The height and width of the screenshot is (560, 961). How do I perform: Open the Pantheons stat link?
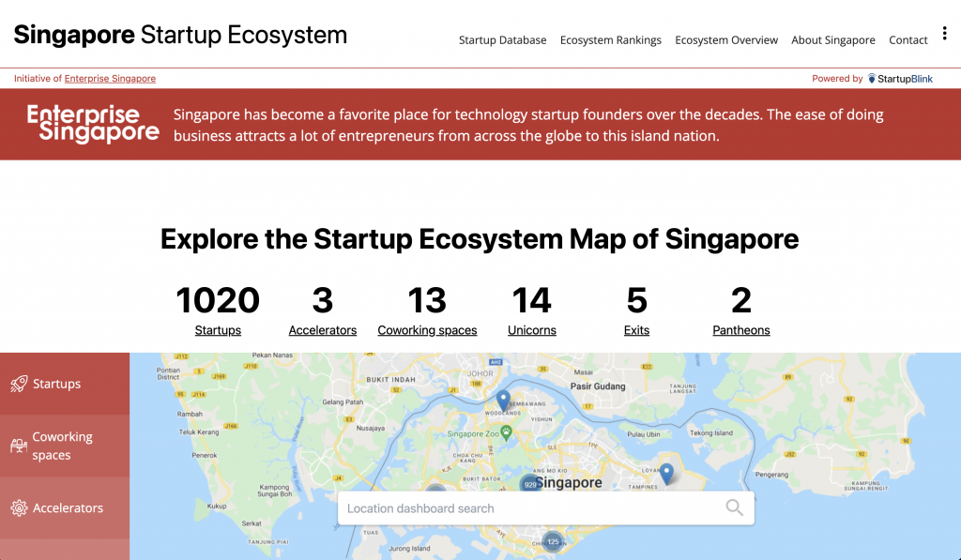click(x=740, y=330)
